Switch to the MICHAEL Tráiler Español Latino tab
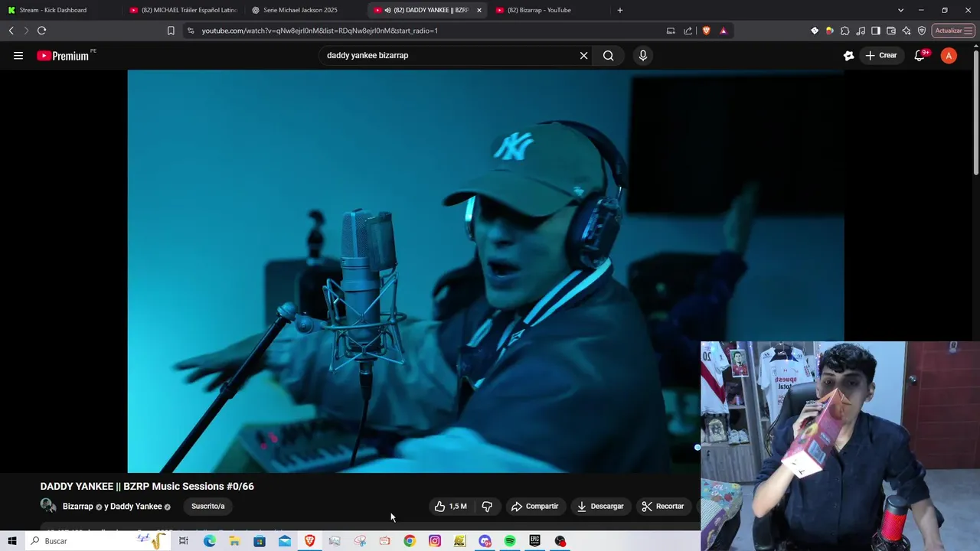Viewport: 980px width, 551px height. tap(184, 10)
